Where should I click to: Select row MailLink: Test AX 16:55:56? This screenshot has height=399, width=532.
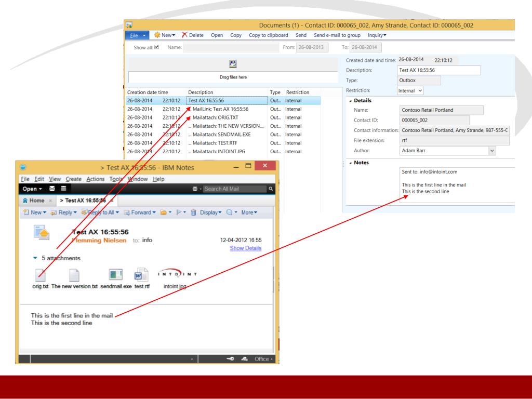pyautogui.click(x=223, y=109)
